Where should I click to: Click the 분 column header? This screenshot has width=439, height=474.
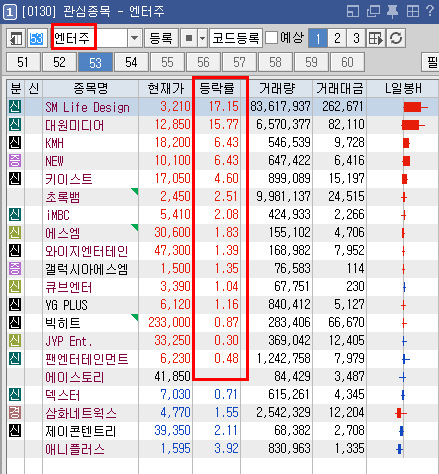[16, 89]
